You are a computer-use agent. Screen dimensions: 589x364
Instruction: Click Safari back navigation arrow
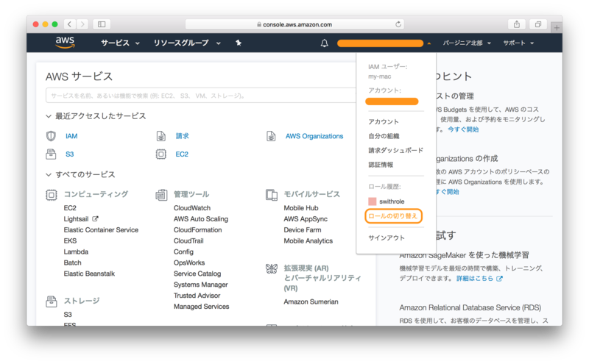[x=70, y=24]
